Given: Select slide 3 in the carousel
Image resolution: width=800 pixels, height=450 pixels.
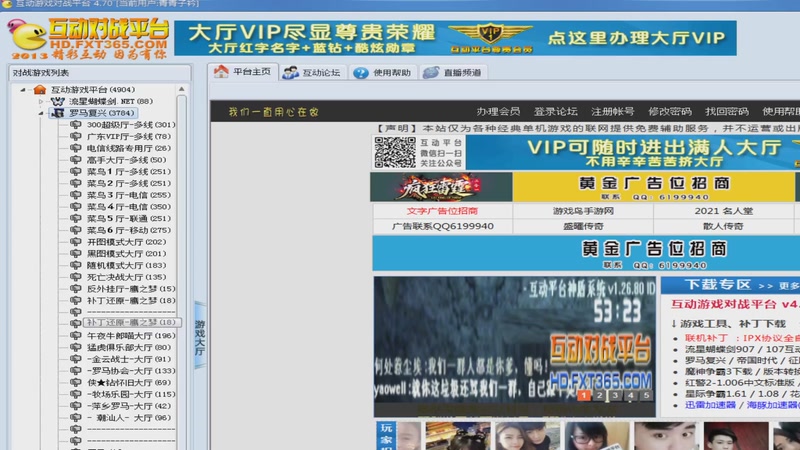Looking at the screenshot, I should click(x=615, y=395).
